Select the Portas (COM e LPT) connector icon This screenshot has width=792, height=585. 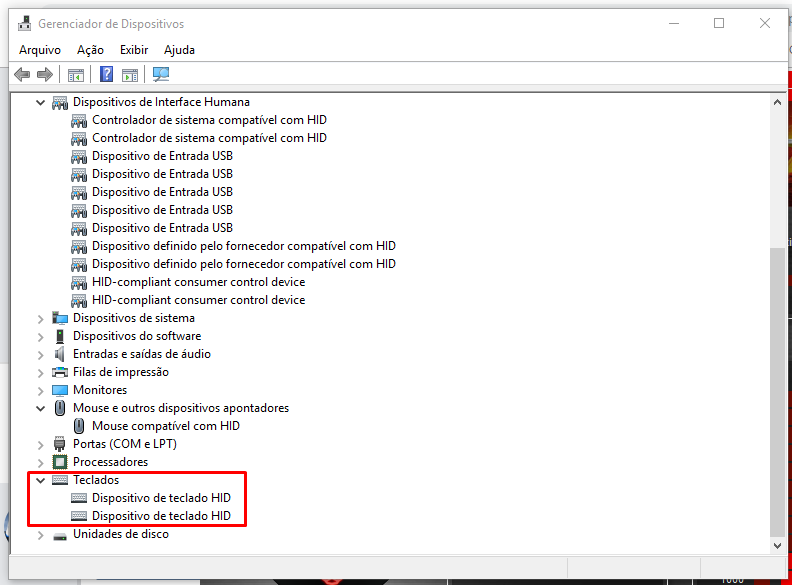click(60, 444)
